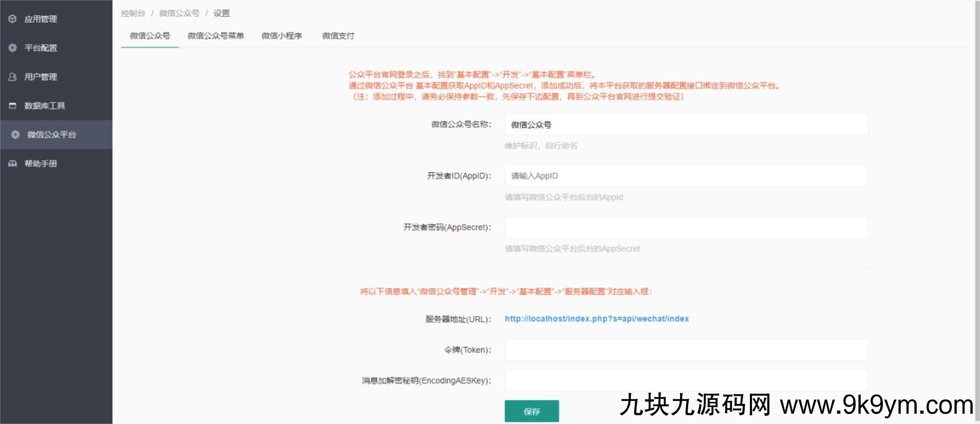Switch to the 微信小程序 tab

(x=281, y=36)
